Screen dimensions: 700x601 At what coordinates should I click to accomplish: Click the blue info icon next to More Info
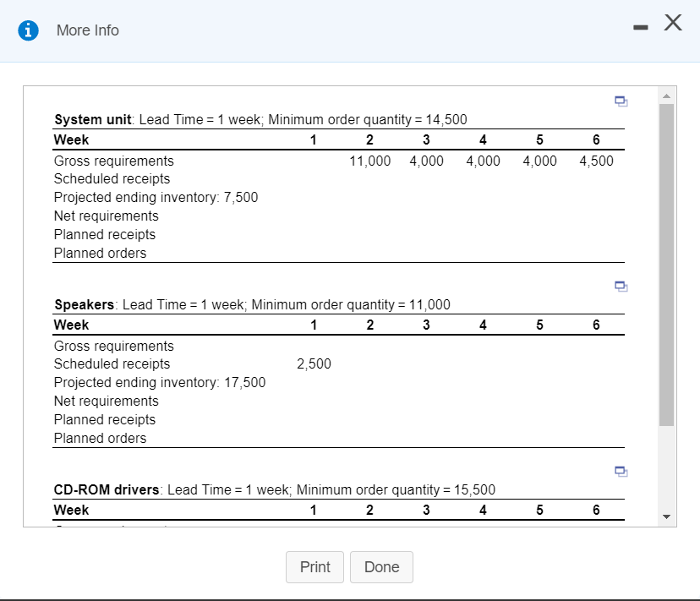(x=28, y=30)
